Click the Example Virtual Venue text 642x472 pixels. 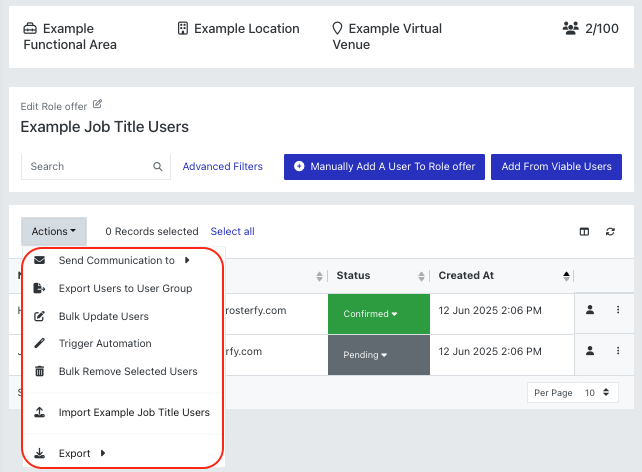click(x=387, y=36)
